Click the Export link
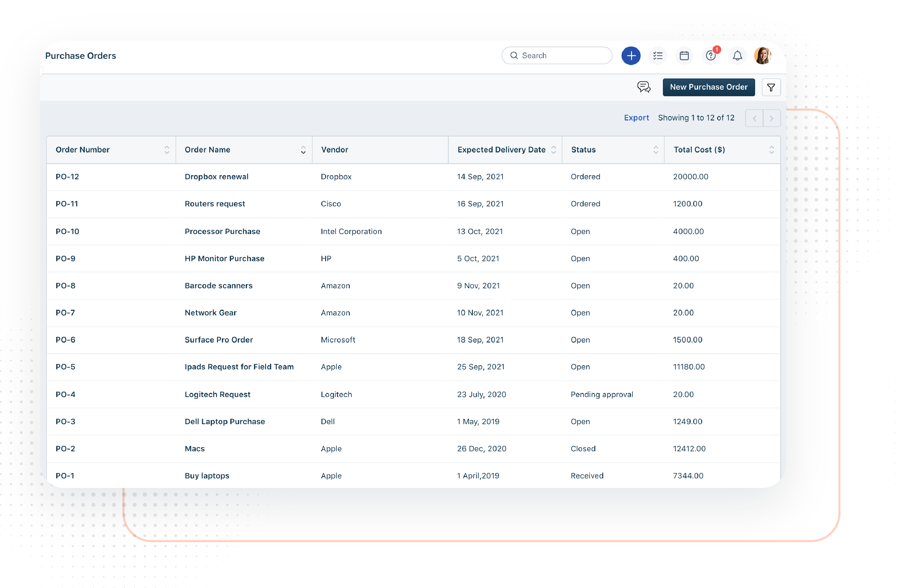This screenshot has height=588, width=897. click(636, 118)
